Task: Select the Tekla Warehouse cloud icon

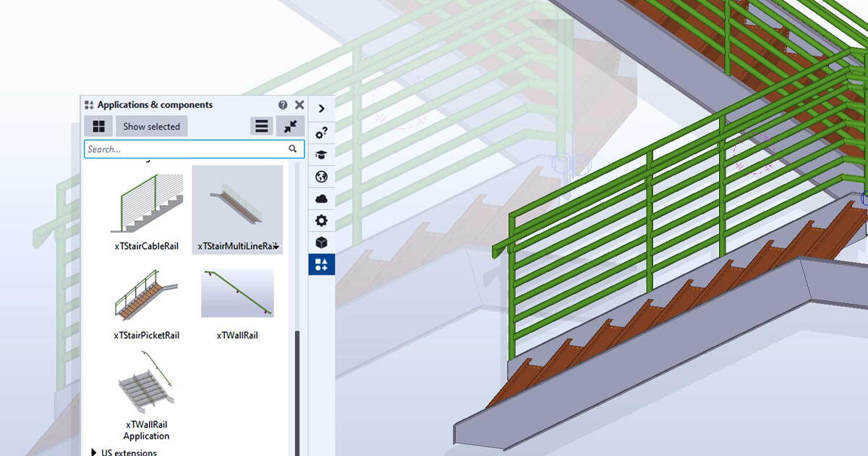Action: 322,198
